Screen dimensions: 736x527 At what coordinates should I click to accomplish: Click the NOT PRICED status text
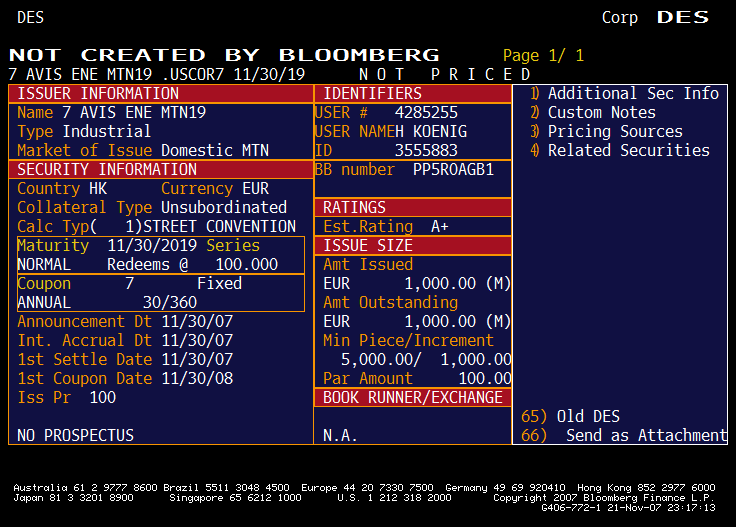[x=445, y=75]
